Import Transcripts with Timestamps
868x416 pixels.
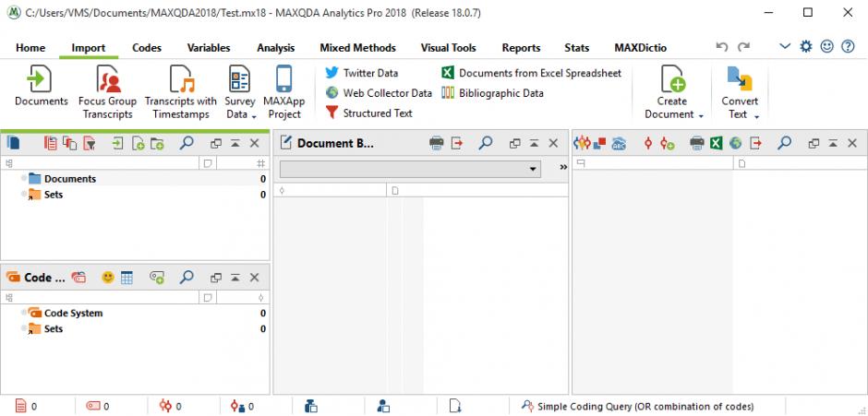[x=180, y=93]
